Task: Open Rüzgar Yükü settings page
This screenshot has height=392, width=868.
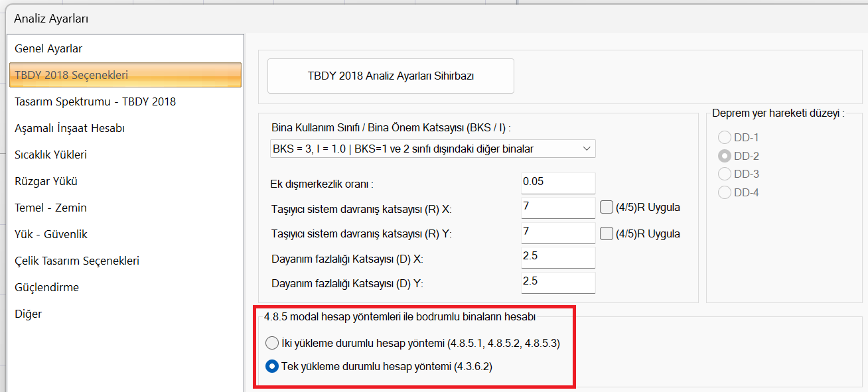Action: coord(46,181)
